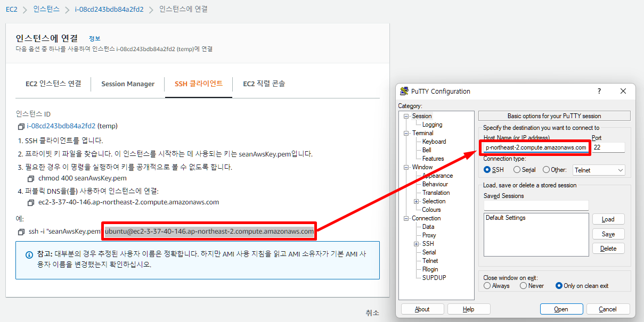Select the Serial connection type radio
644x322 pixels.
[517, 170]
